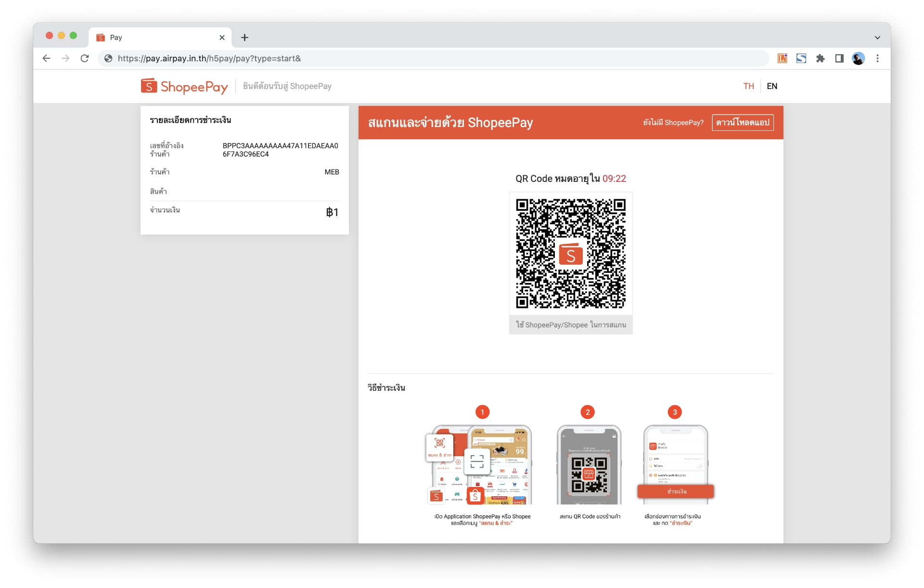This screenshot has width=924, height=588.
Task: Click the 'ยินดีต้อนรับสู่ ShopeePay' welcome text
Action: click(x=287, y=86)
